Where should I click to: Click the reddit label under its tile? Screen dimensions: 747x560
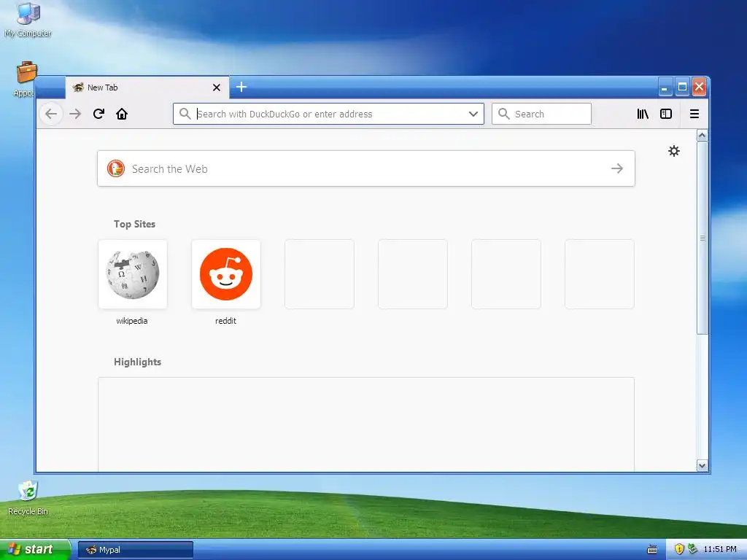point(226,321)
